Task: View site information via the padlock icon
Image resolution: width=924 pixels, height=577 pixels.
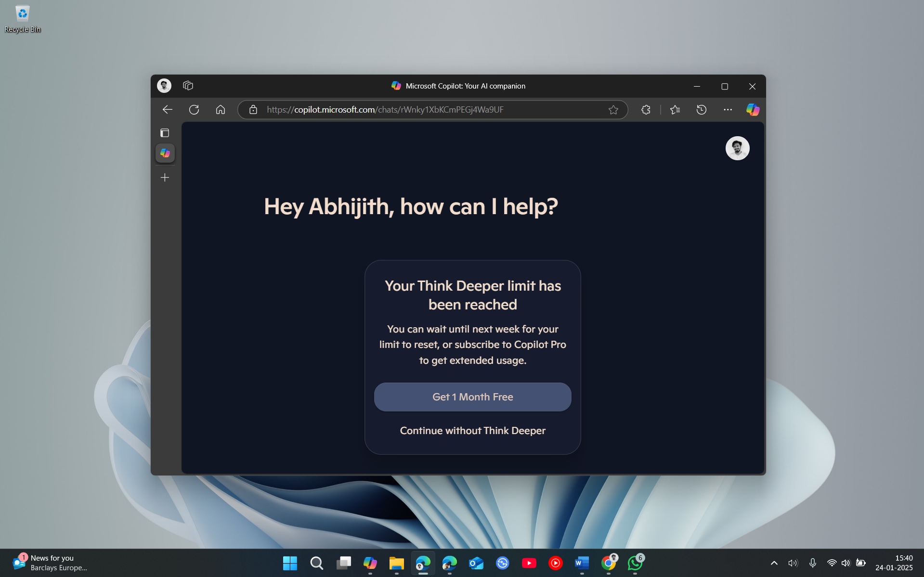Action: [253, 110]
